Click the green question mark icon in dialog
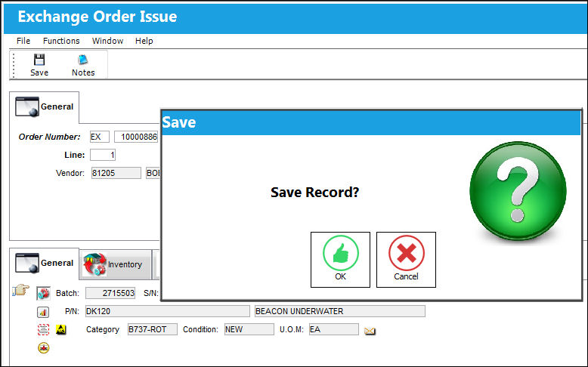Screen dimensions: 588x367 coord(518,190)
